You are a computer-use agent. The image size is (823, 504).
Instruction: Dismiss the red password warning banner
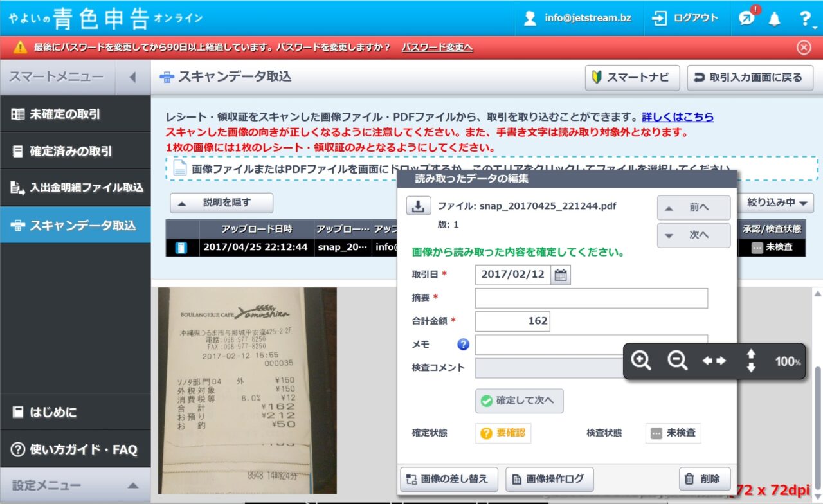804,48
